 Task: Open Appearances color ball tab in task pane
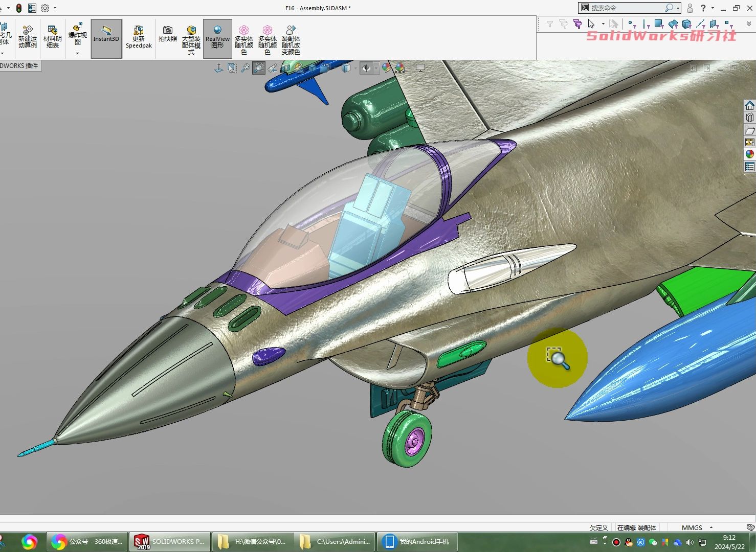coord(749,154)
